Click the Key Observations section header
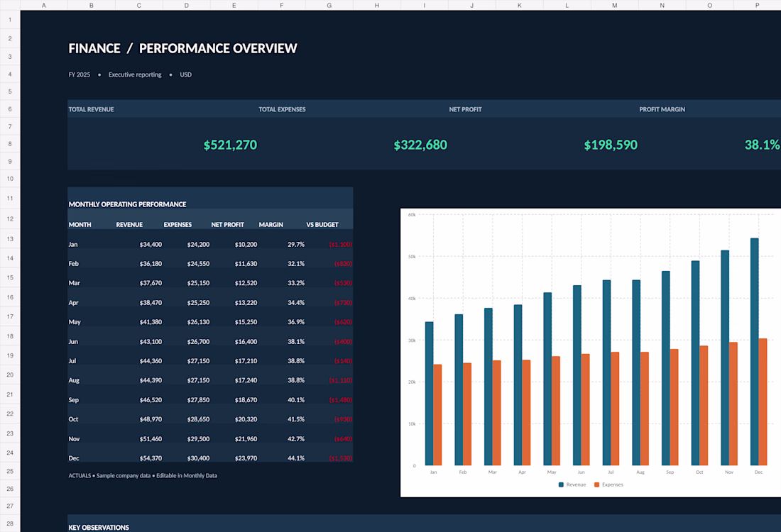Image resolution: width=781 pixels, height=532 pixels. pos(99,527)
